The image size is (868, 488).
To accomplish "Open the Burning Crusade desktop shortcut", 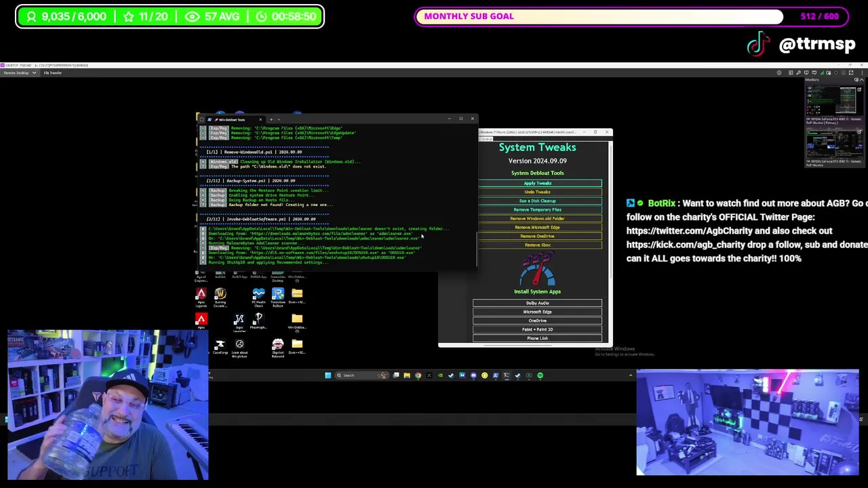I will point(220,297).
